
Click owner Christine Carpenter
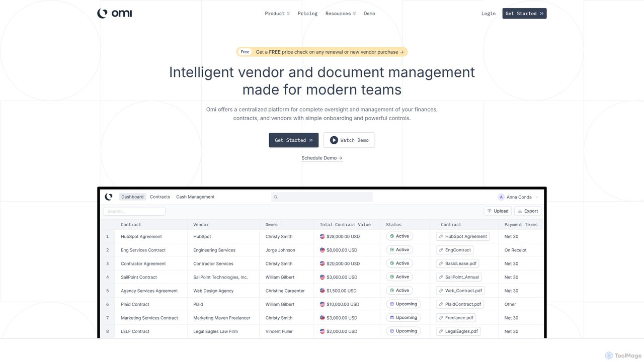(x=285, y=291)
